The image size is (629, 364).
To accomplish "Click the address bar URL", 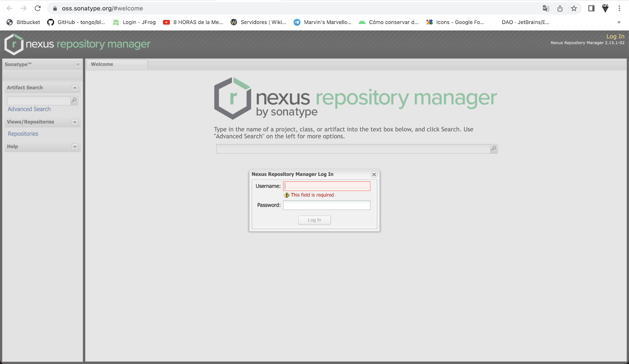I will click(103, 8).
